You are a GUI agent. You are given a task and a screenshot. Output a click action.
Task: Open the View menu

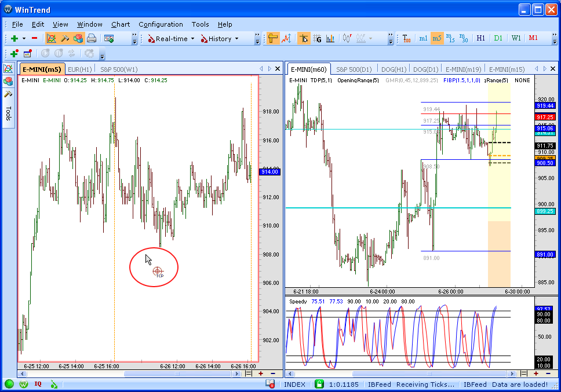click(x=60, y=24)
